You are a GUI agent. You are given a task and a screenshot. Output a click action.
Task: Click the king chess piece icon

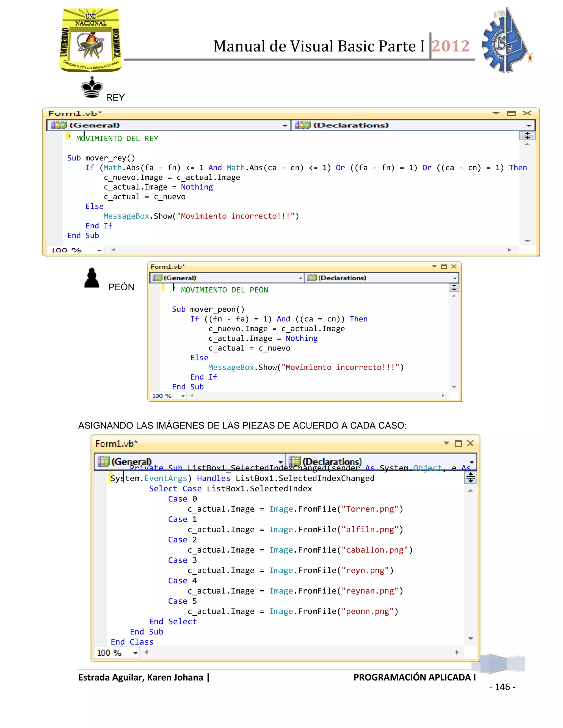coord(92,87)
